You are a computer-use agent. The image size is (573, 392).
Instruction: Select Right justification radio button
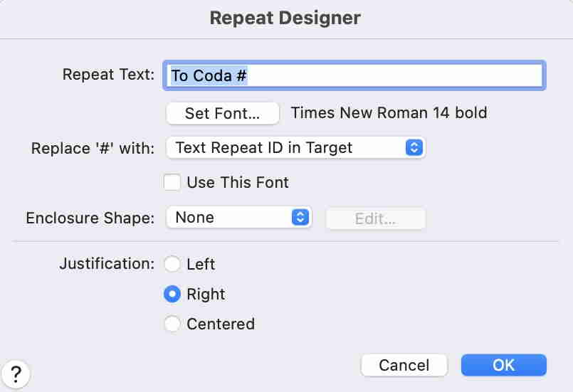coord(172,294)
